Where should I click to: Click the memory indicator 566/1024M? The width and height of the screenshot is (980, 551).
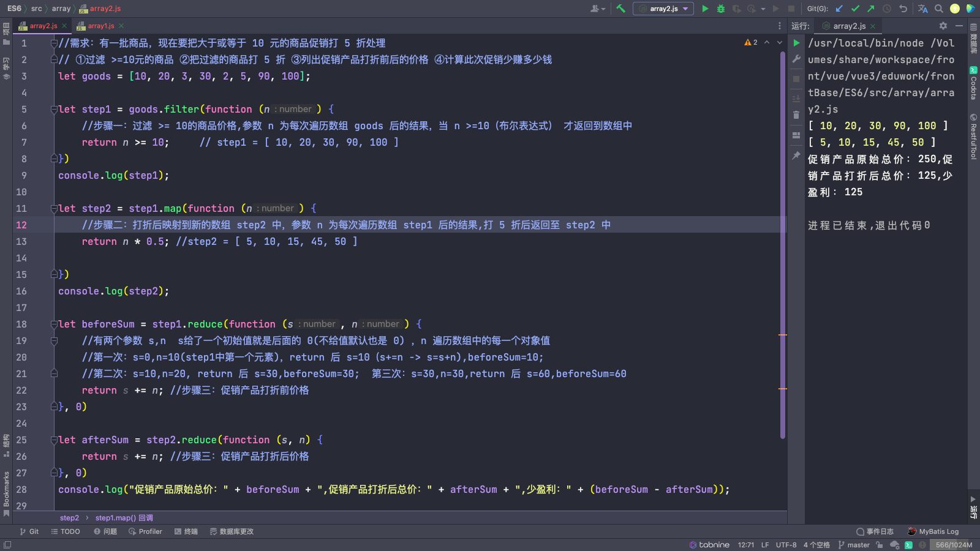click(953, 545)
